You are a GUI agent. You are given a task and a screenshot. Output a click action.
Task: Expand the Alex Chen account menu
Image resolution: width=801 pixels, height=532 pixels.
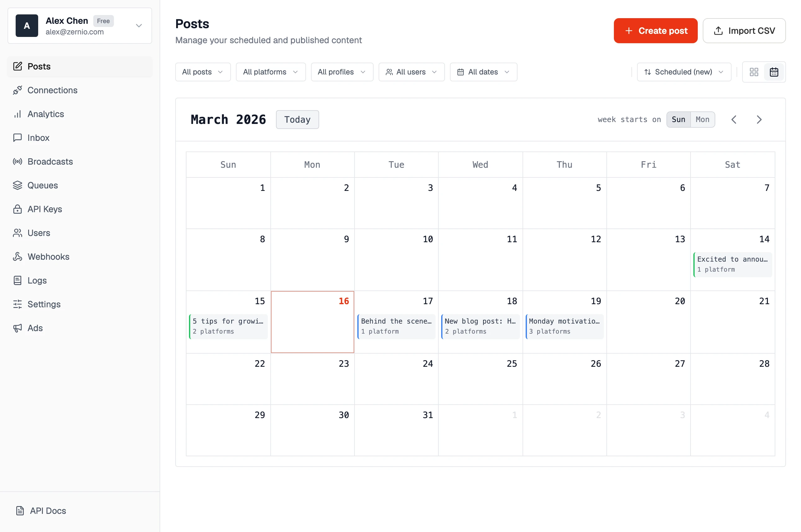(138, 25)
